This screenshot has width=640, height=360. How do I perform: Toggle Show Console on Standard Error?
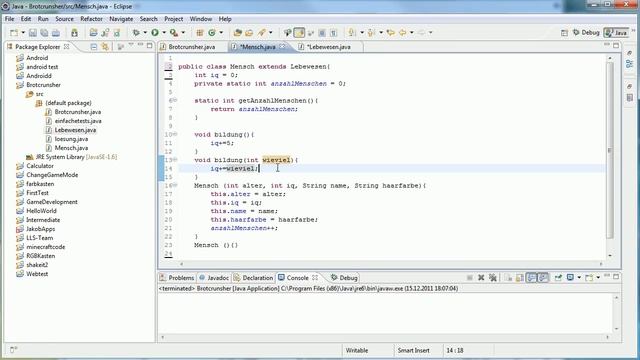click(x=543, y=278)
